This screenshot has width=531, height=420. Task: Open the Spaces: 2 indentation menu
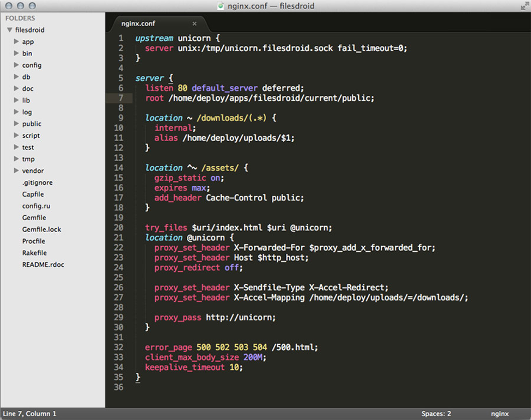[x=436, y=413]
